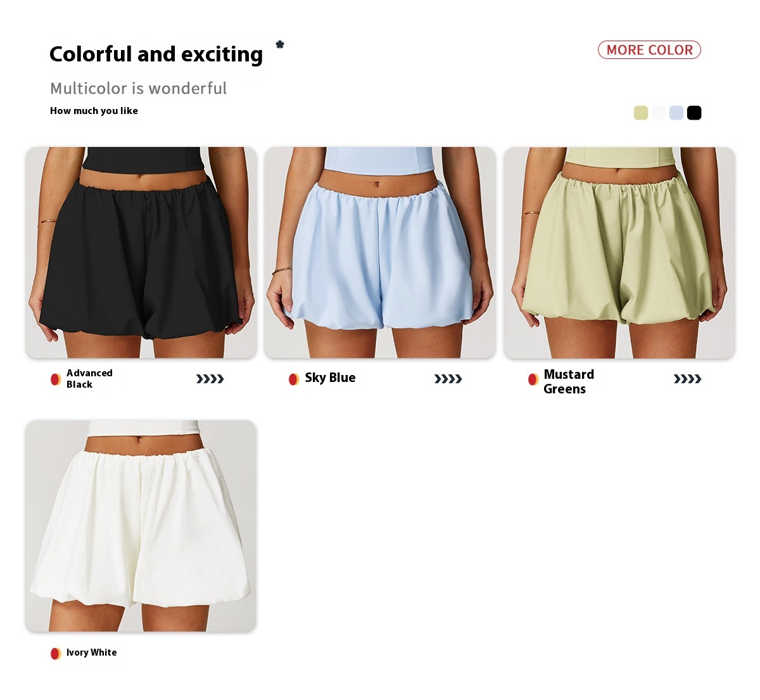Click the Sky Blue label
The image size is (760, 700).
click(330, 378)
